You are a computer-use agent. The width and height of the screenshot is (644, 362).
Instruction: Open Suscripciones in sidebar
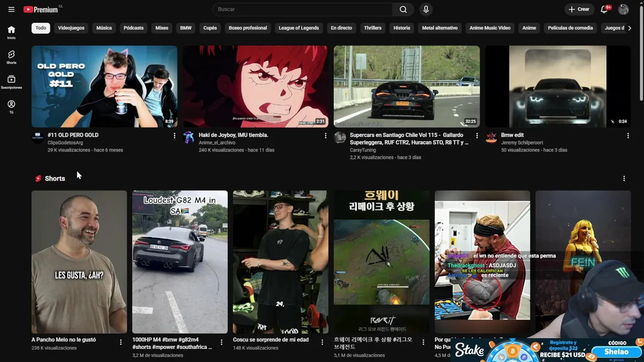coord(11,82)
